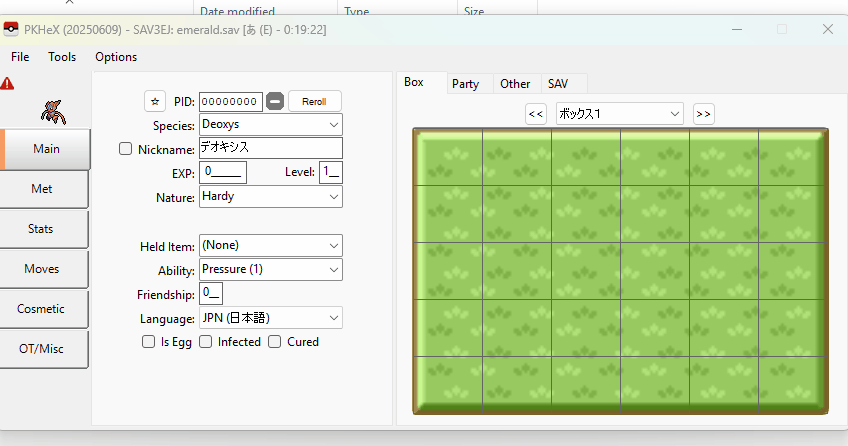This screenshot has height=446, width=848.
Task: Click the Reroll PID button
Action: [x=314, y=101]
